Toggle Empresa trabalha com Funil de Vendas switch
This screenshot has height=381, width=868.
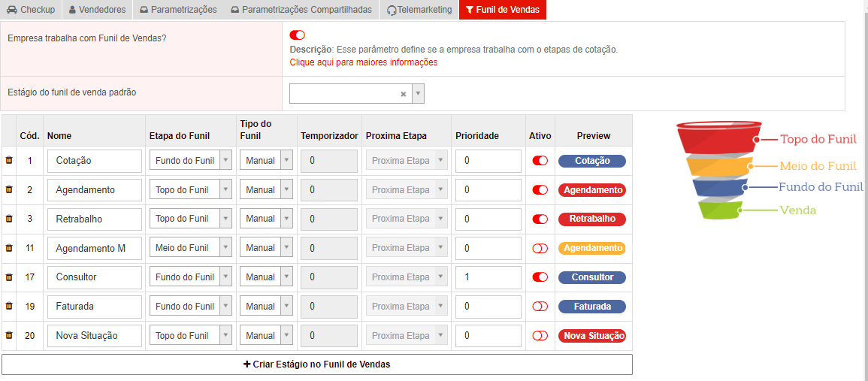pyautogui.click(x=298, y=35)
